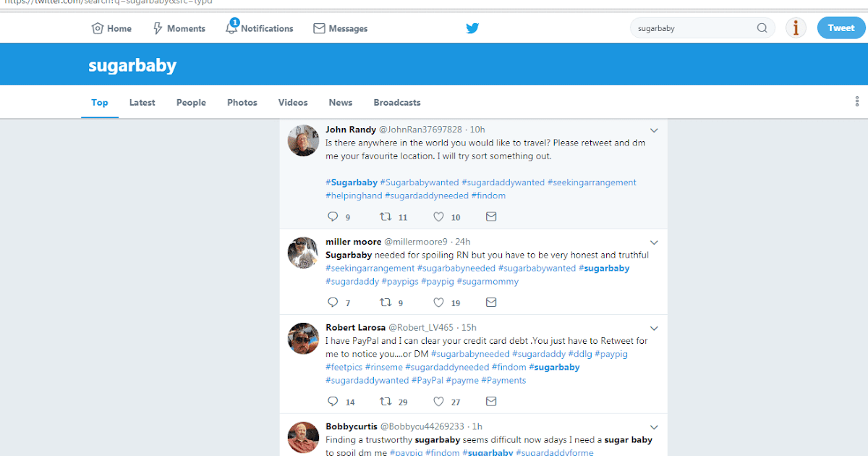This screenshot has width=868, height=456.
Task: Switch to the Photos tab
Action: tap(242, 102)
